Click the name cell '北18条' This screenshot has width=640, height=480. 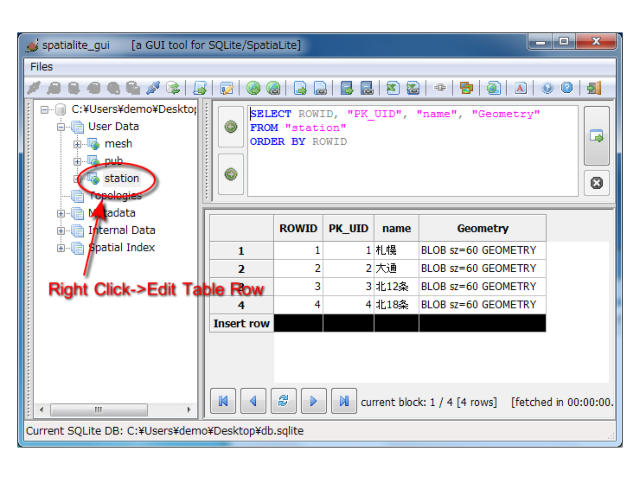point(396,304)
